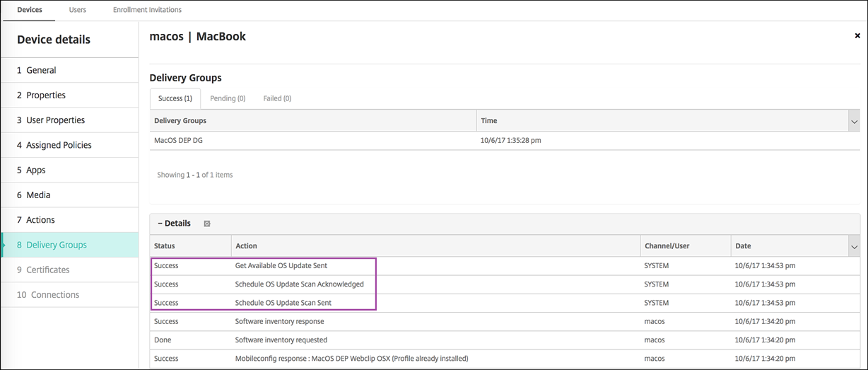Collapse the Details section

pos(161,224)
